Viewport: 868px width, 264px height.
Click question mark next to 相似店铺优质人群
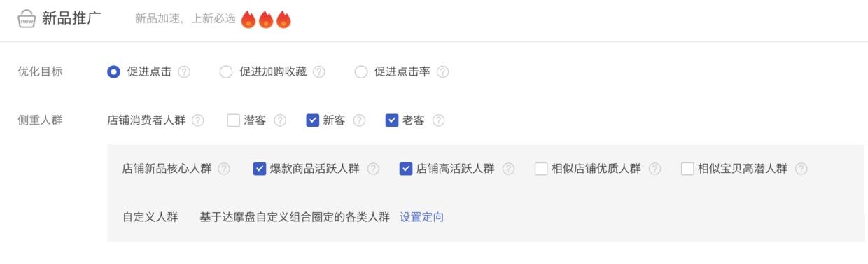[655, 169]
